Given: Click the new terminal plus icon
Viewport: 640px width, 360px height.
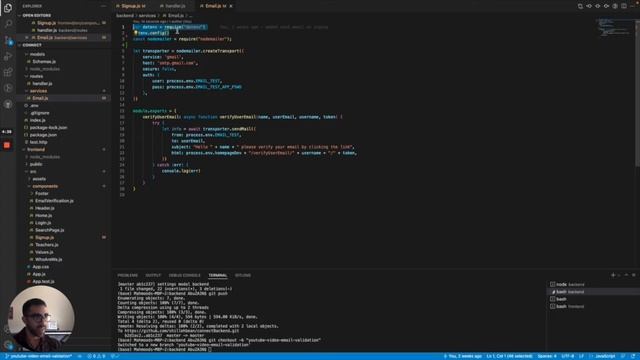Looking at the screenshot, I should point(613,275).
